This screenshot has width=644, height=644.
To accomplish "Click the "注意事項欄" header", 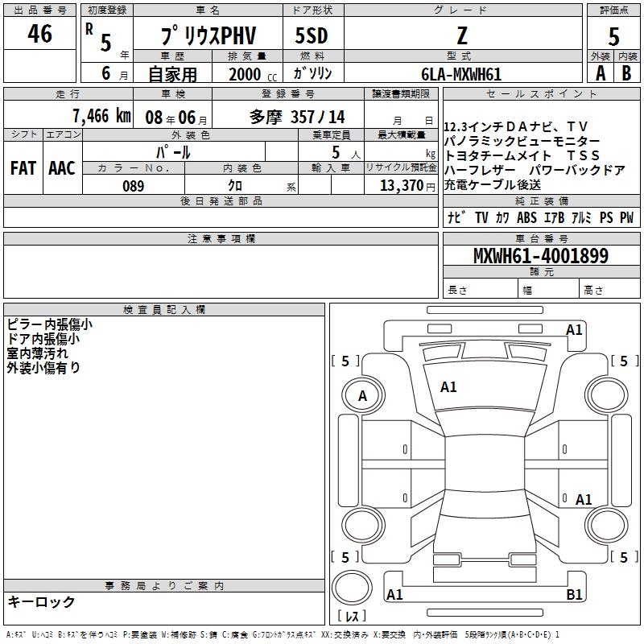I will [x=221, y=238].
